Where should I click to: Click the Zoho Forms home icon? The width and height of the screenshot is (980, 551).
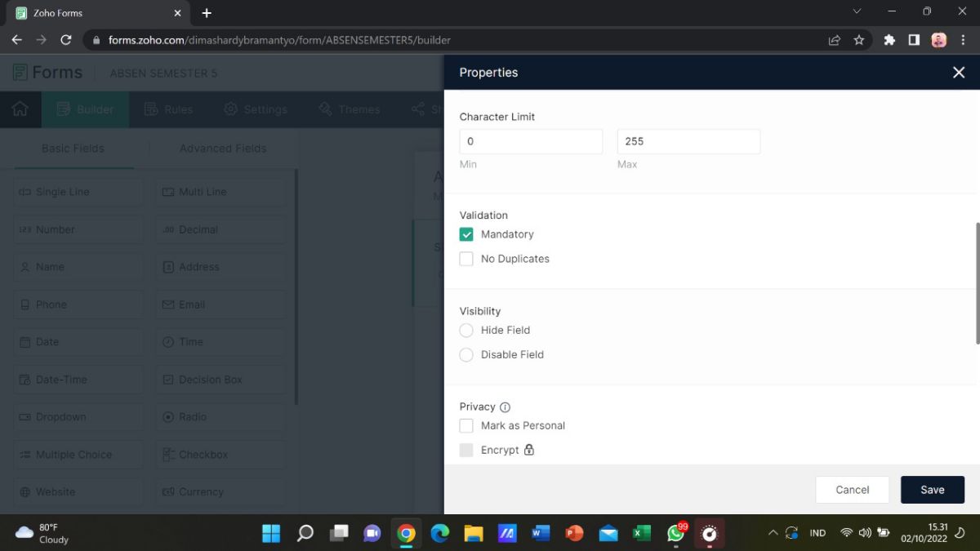click(x=20, y=109)
